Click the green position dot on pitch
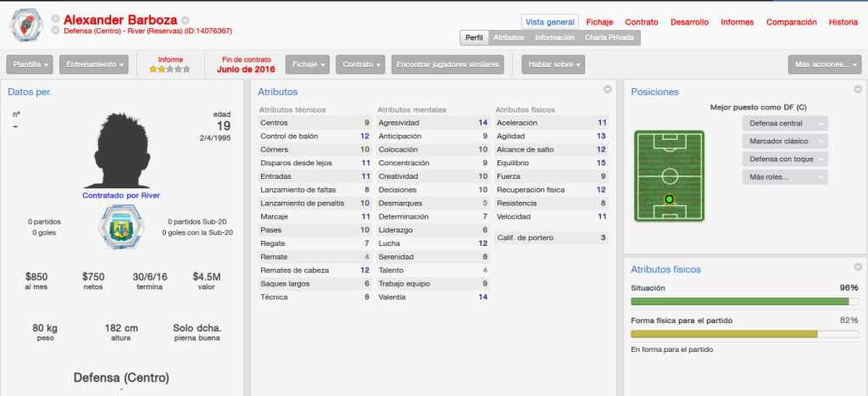This screenshot has width=868, height=396. [x=670, y=199]
